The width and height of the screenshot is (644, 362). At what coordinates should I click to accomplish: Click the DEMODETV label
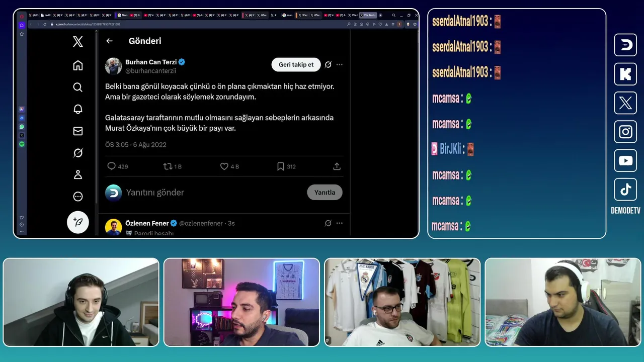[x=625, y=211]
